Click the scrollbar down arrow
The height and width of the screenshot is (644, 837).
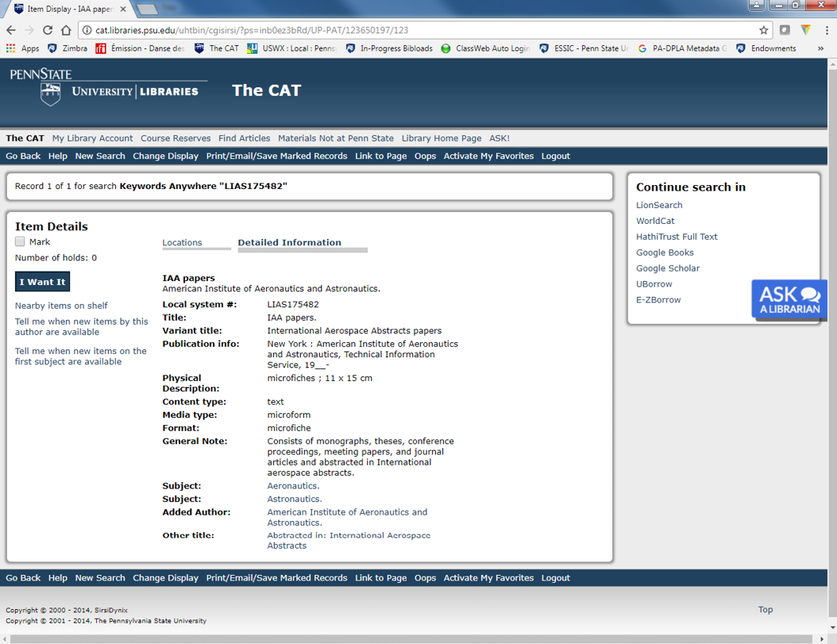(831, 627)
